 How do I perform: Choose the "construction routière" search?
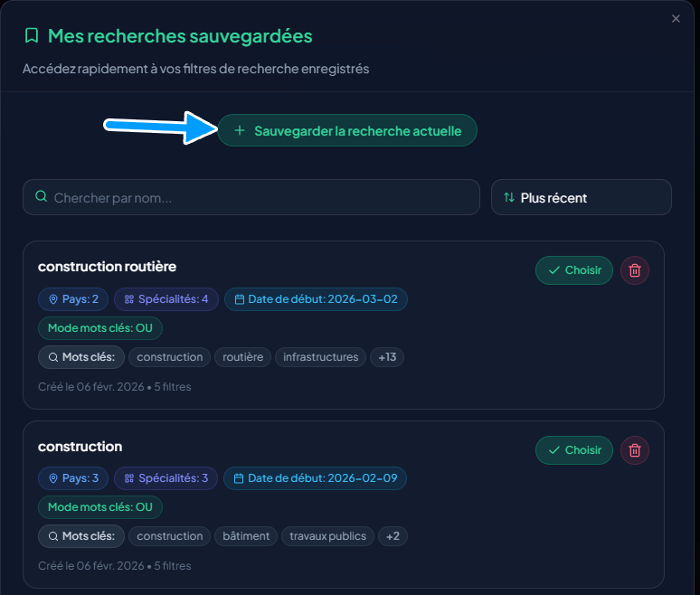[574, 270]
